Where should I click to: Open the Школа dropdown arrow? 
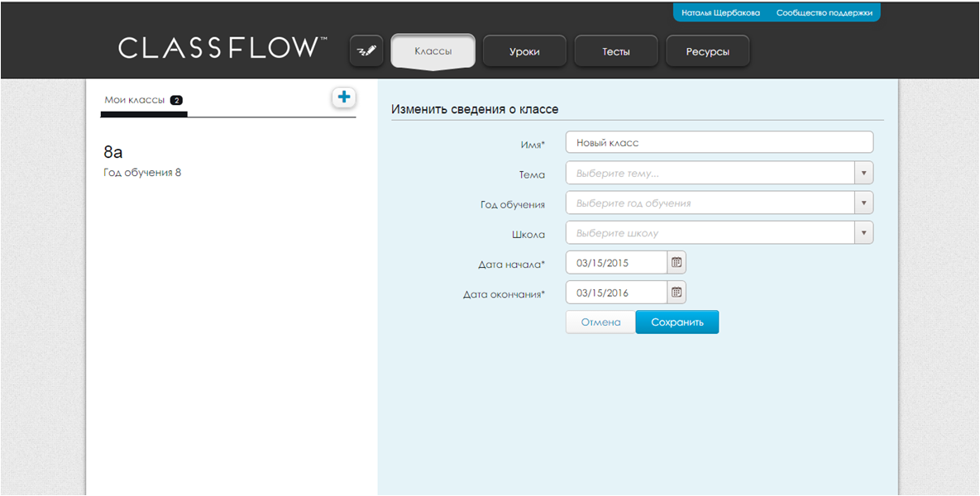point(864,232)
